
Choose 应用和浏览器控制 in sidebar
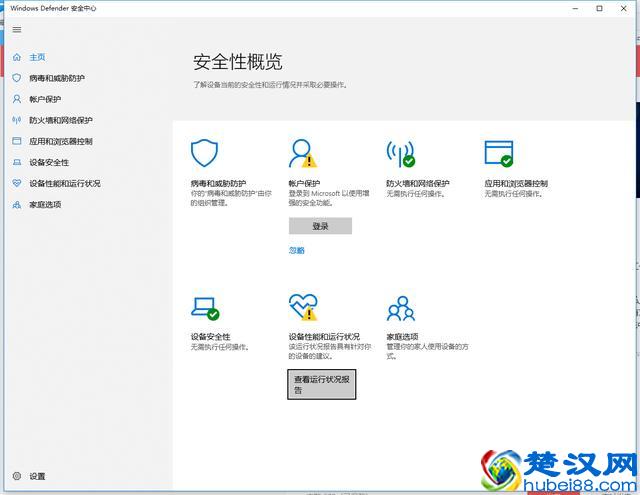61,141
